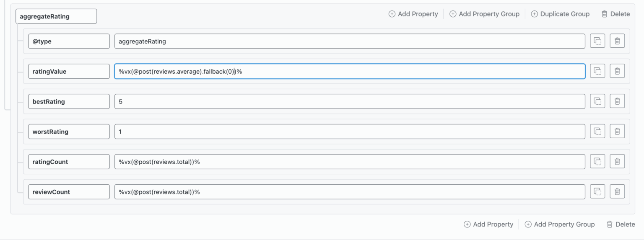
Task: Delete the aggregateRating group
Action: click(615, 14)
